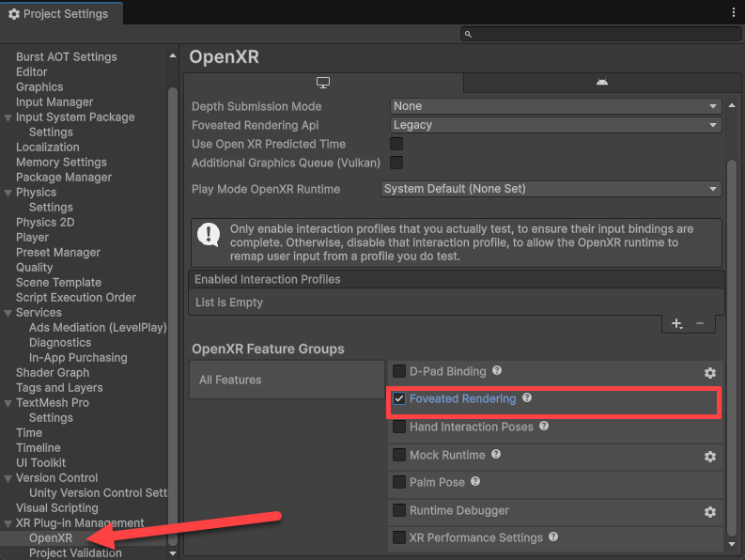Enable the Mock Runtime feature
The height and width of the screenshot is (560, 745).
click(399, 455)
